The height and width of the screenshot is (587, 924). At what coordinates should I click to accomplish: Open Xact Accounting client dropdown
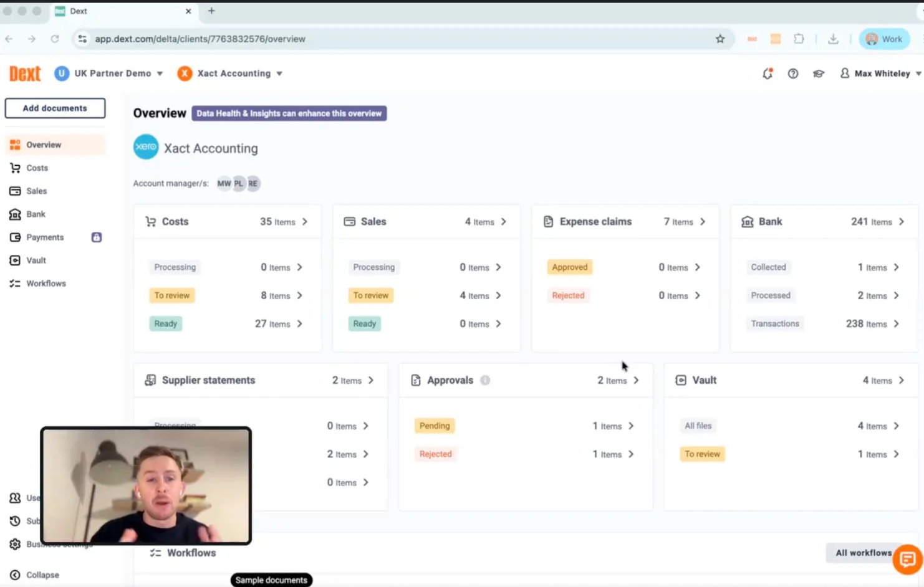pyautogui.click(x=230, y=74)
